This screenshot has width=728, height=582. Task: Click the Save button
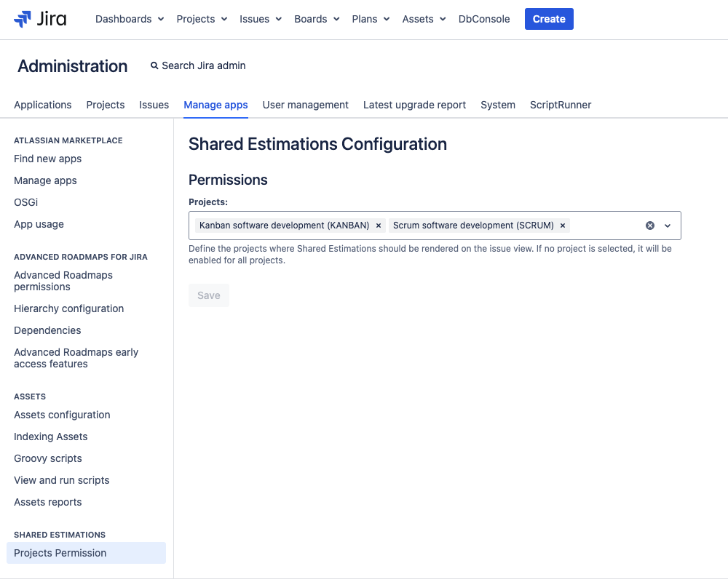click(x=208, y=295)
